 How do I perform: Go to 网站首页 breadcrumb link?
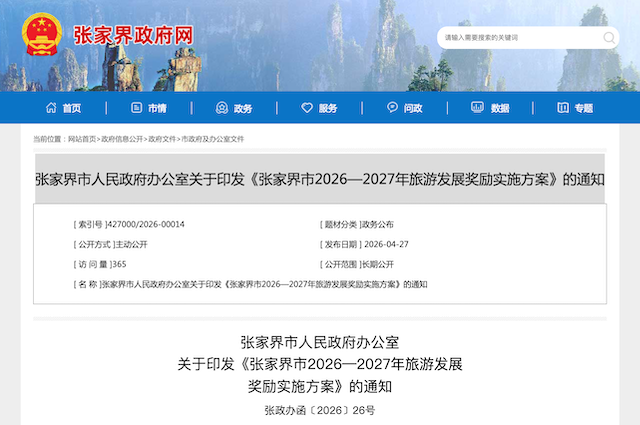[x=82, y=139]
